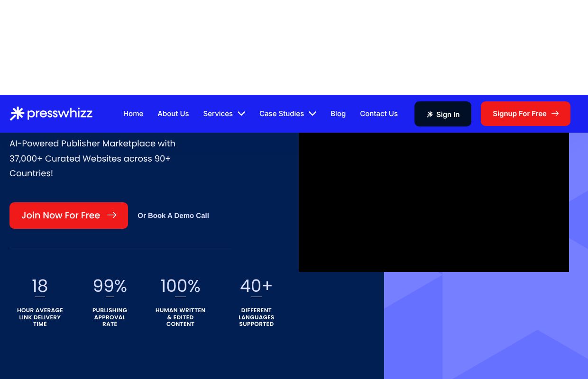Click the arrow icon on Signup For Free
The width and height of the screenshot is (588, 379).
click(x=555, y=113)
